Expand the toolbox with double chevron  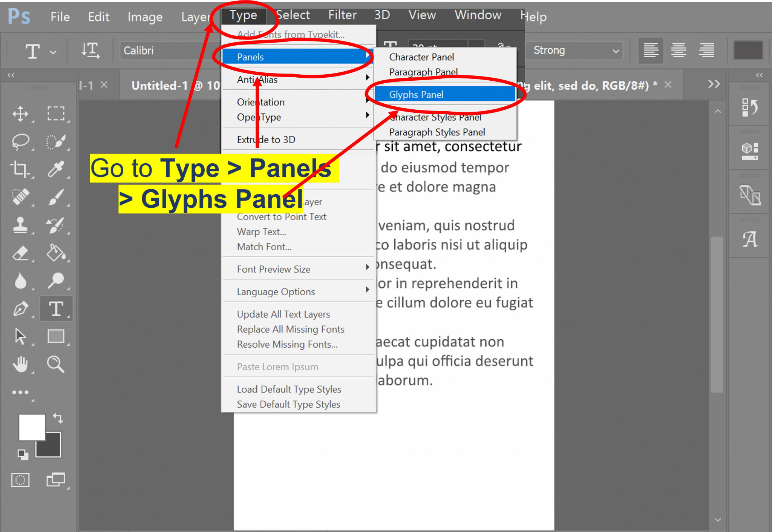point(11,75)
